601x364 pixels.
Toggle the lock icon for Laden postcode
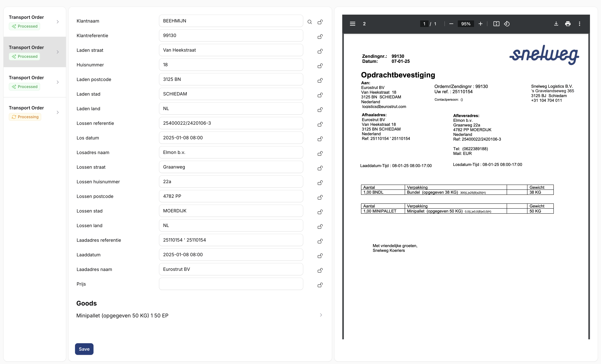click(x=320, y=81)
